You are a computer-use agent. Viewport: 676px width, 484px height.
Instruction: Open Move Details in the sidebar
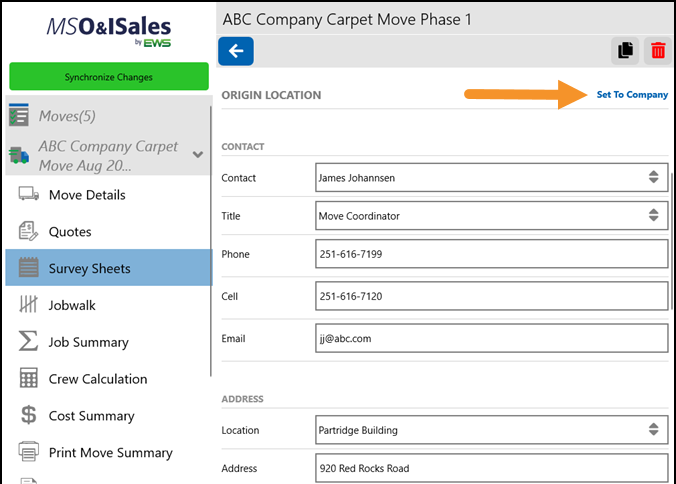[87, 195]
